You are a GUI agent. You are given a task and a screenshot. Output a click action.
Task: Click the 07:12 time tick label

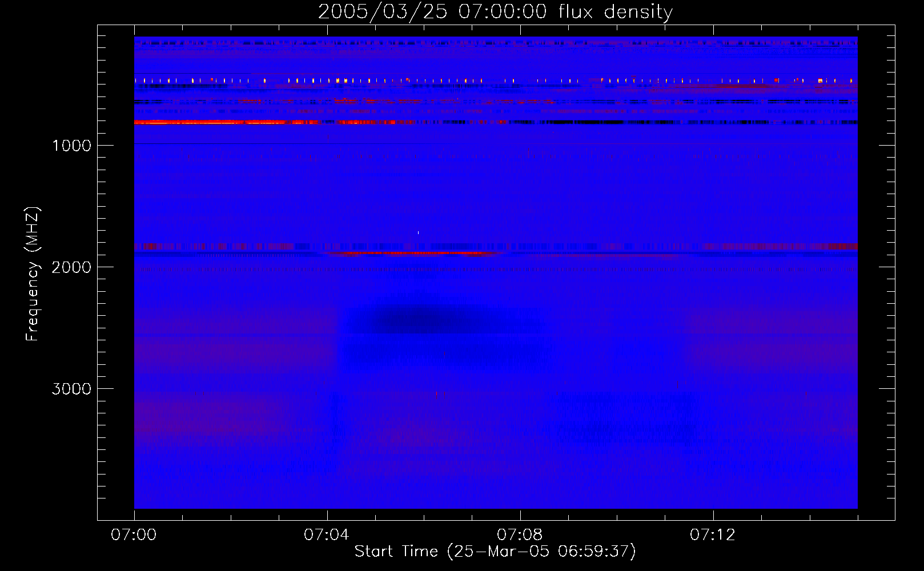pos(713,535)
